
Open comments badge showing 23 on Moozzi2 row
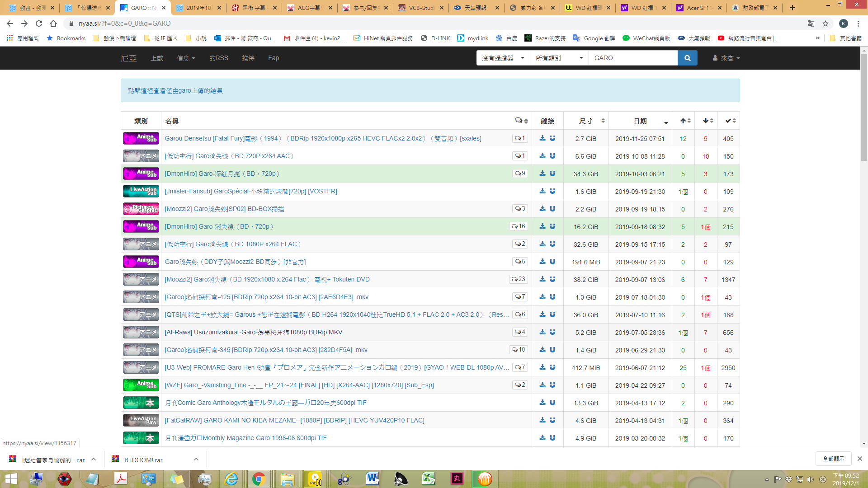coord(519,279)
